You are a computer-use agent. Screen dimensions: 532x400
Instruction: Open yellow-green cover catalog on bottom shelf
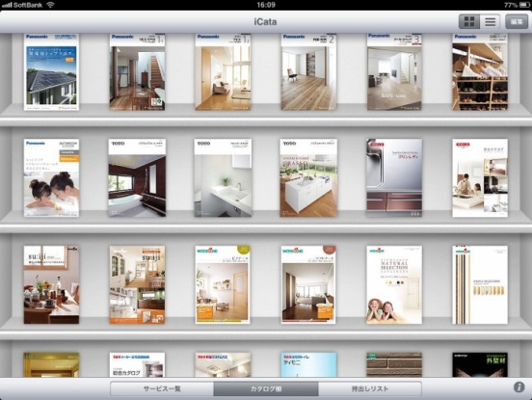(52, 364)
